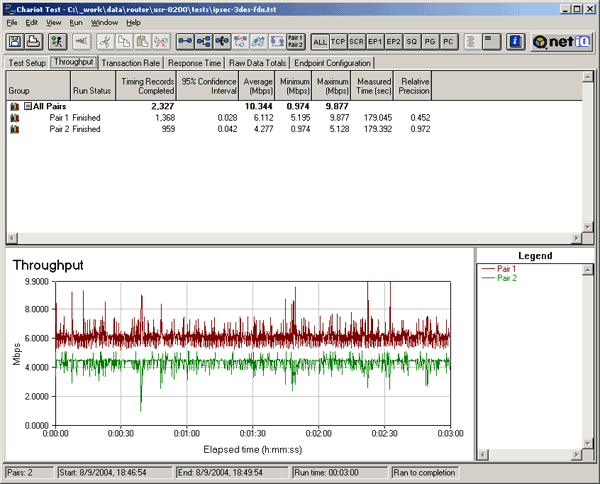
Task: Toggle the ALL filter button
Action: (320, 41)
